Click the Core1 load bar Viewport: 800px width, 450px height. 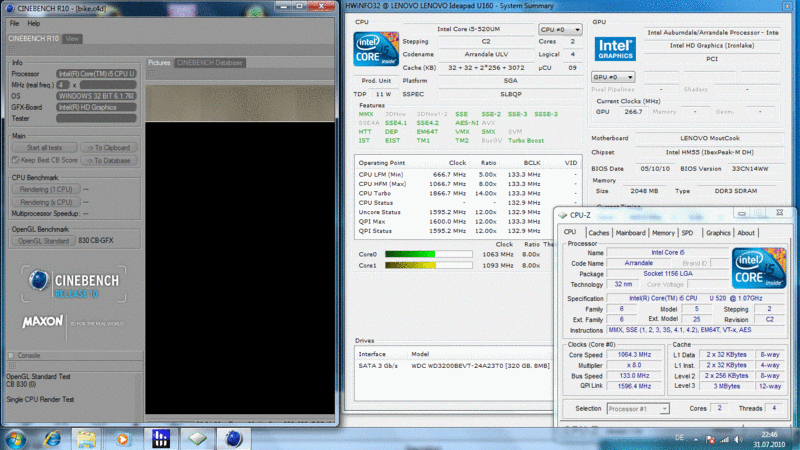pos(429,265)
